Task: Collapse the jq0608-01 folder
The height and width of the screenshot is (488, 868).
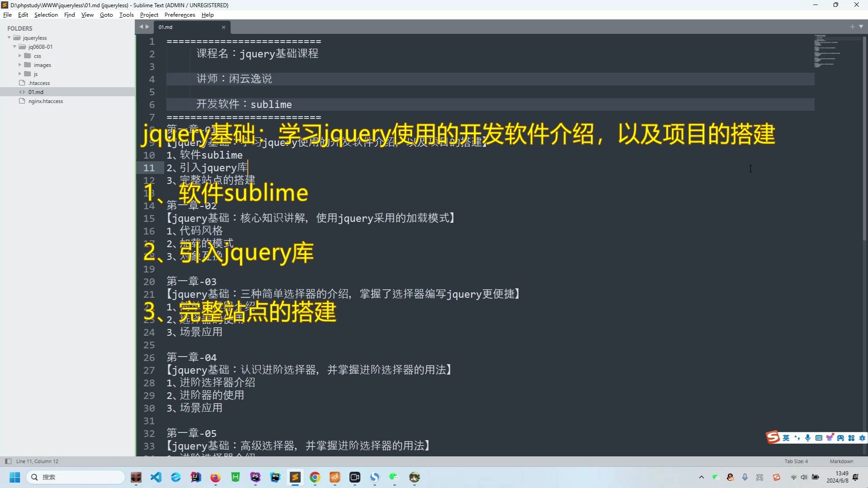Action: coord(15,47)
